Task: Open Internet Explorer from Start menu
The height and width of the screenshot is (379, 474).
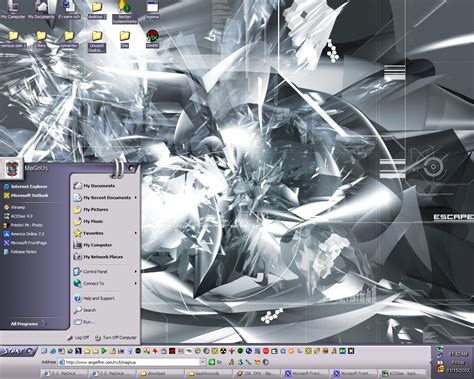Action: [x=26, y=187]
